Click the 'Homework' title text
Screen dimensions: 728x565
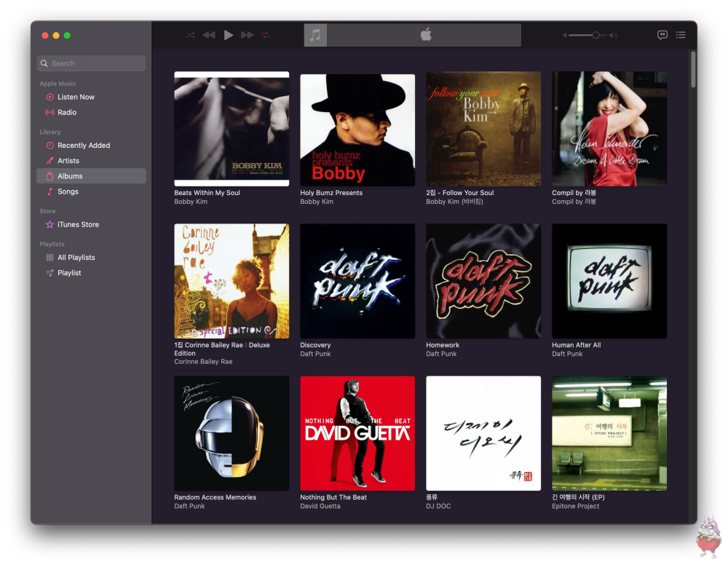pyautogui.click(x=443, y=345)
